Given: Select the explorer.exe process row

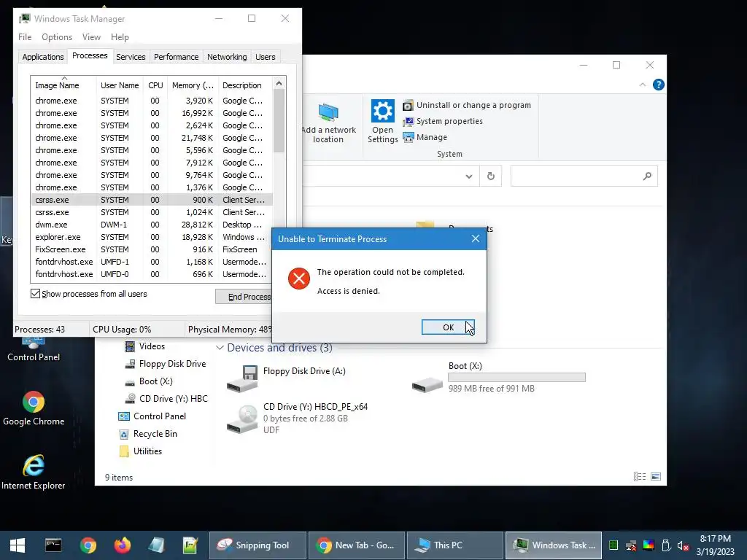Looking at the screenshot, I should click(x=152, y=237).
